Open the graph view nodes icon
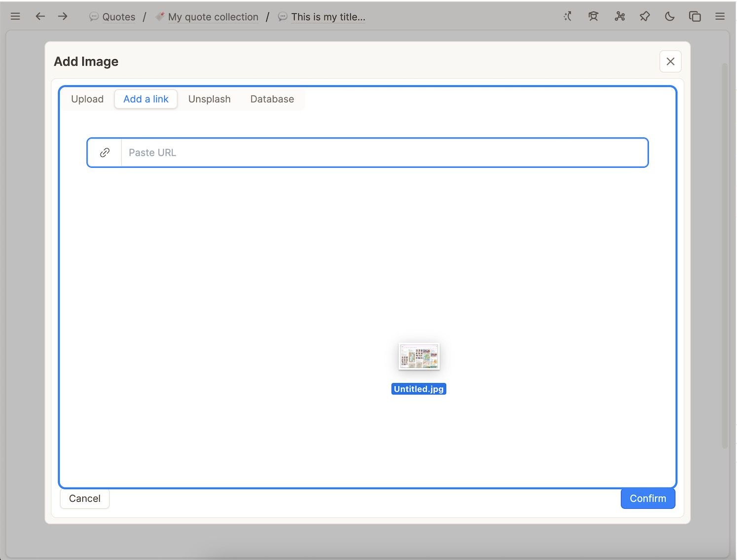 [x=620, y=16]
